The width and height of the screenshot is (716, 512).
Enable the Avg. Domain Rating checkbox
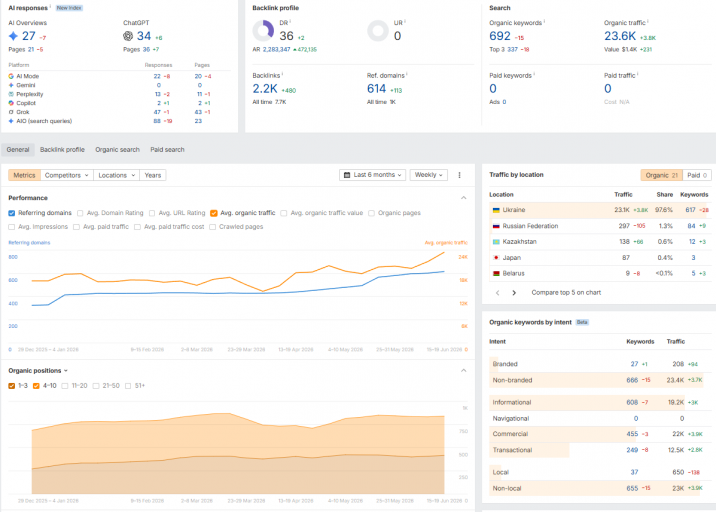pyautogui.click(x=80, y=213)
